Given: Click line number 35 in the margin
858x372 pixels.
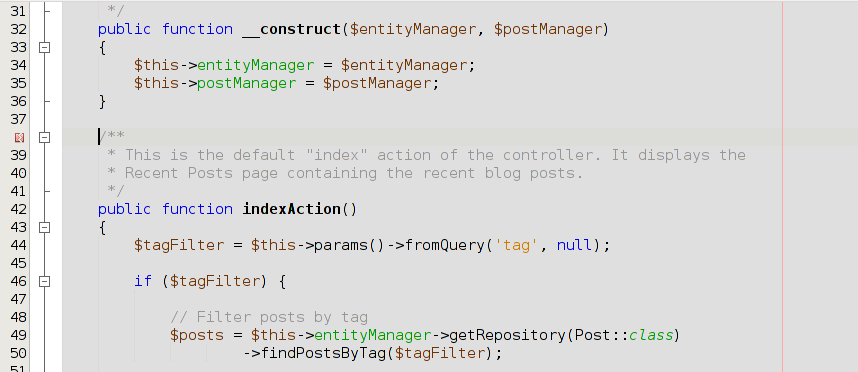Looking at the screenshot, I should 18,84.
